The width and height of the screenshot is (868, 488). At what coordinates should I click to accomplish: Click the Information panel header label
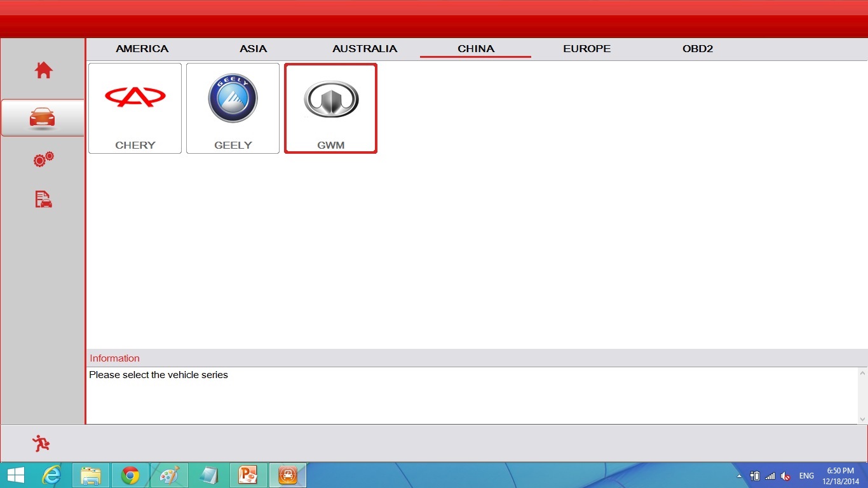[114, 358]
